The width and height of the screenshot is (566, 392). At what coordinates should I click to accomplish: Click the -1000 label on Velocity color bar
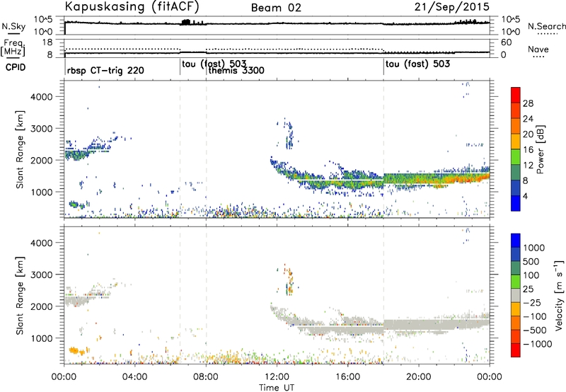click(x=537, y=344)
